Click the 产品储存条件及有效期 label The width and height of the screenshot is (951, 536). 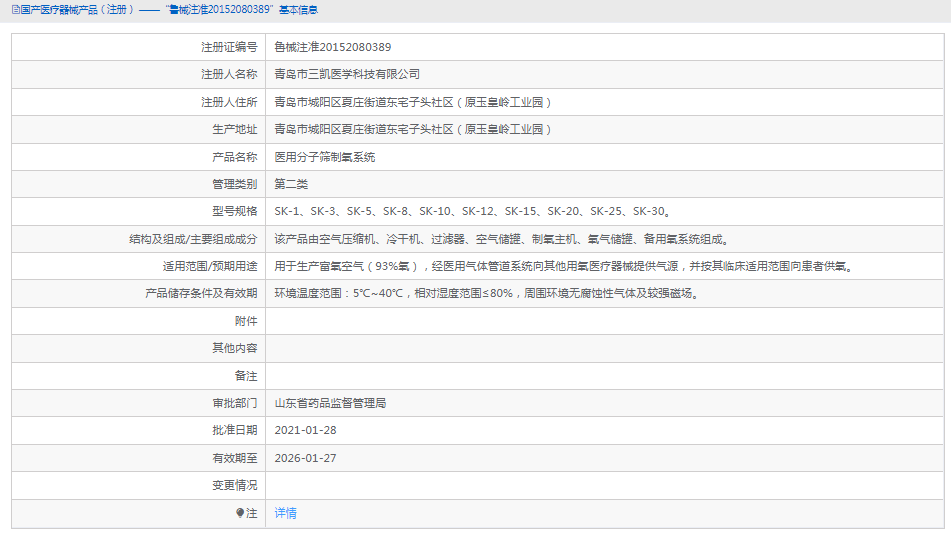201,293
